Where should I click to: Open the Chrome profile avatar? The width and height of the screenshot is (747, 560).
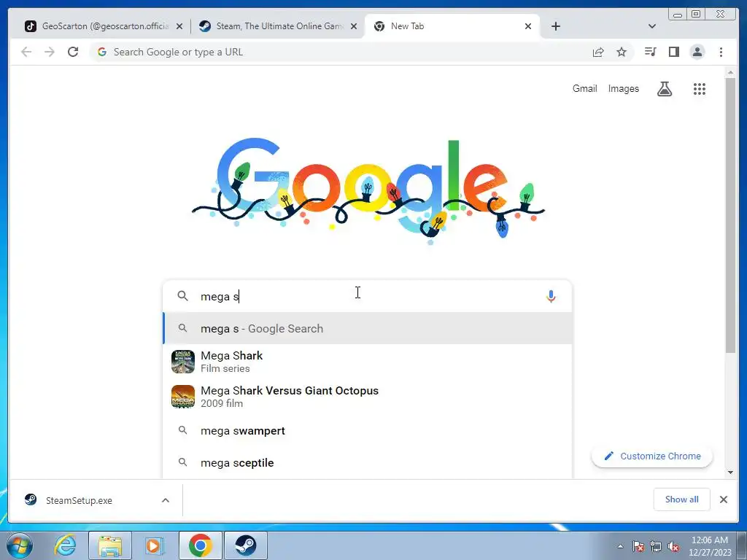(x=697, y=52)
